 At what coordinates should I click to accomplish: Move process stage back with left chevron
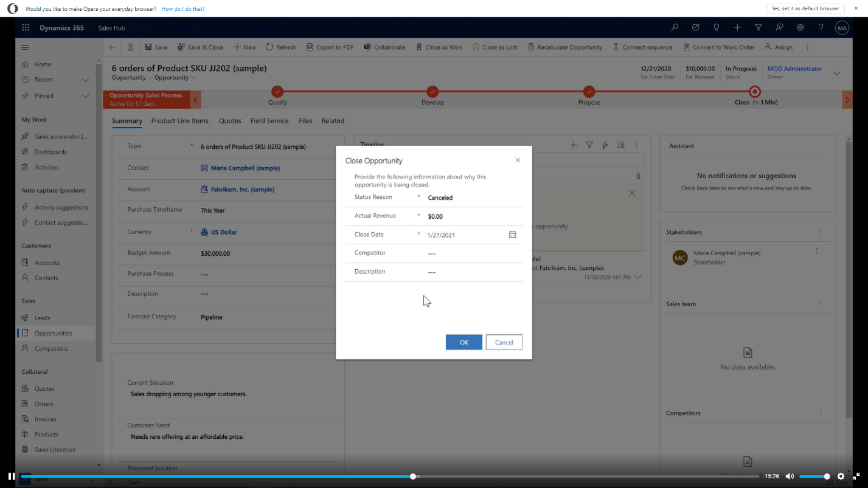coord(196,99)
